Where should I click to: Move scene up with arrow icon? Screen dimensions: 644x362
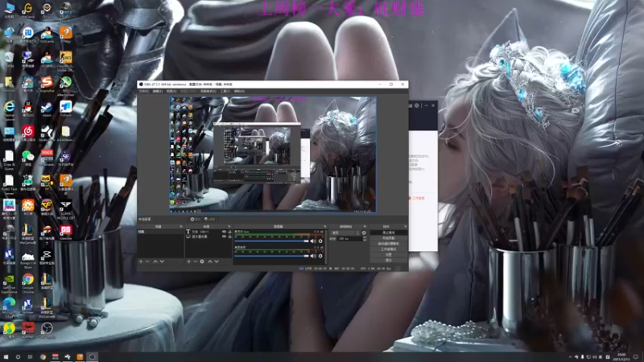[x=155, y=261]
